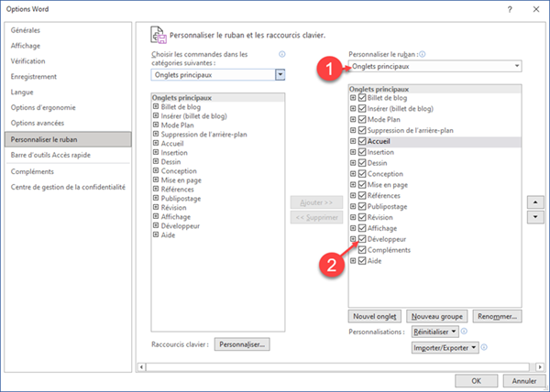Click the info icon next to Importer/Exporter
Screen dimensions: 550x392
point(484,347)
